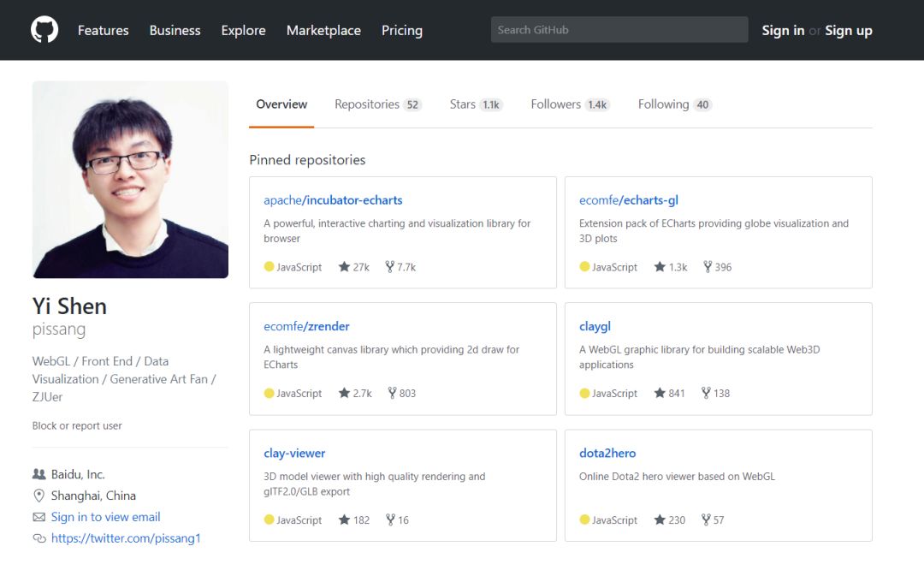Click the Pinned repositories heading
The width and height of the screenshot is (924, 576).
[307, 160]
